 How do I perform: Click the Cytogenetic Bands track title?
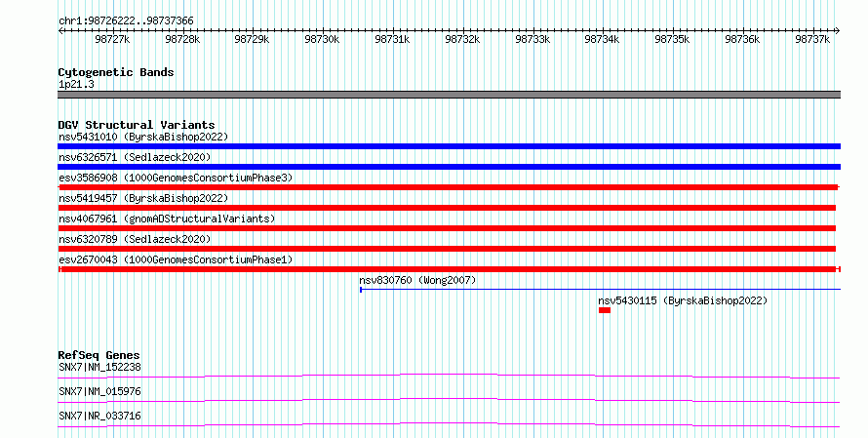[116, 72]
